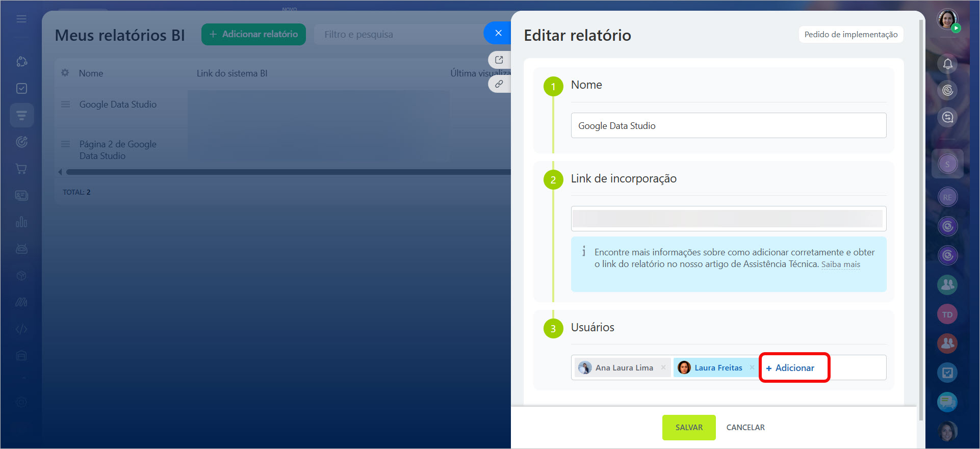Click the notifications bell icon
This screenshot has height=449, width=980.
point(947,64)
